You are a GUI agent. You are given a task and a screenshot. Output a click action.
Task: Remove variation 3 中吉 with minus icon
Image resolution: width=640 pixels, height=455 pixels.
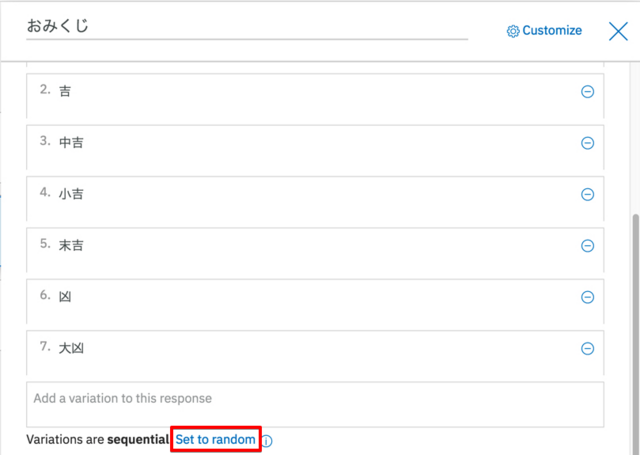(x=587, y=143)
